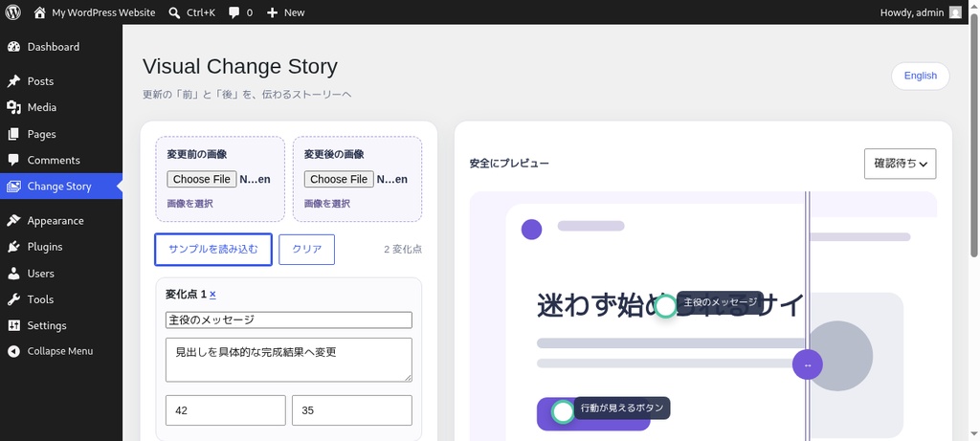Viewport: 980px width, 441px height.
Task: Click the Users person icon
Action: pyautogui.click(x=13, y=273)
